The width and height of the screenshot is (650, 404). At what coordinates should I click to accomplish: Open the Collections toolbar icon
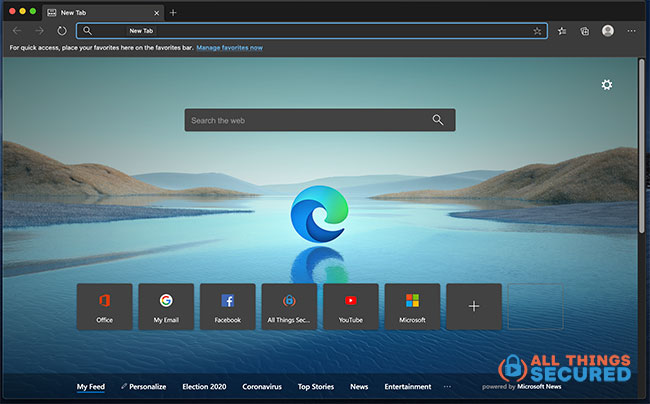pos(585,31)
